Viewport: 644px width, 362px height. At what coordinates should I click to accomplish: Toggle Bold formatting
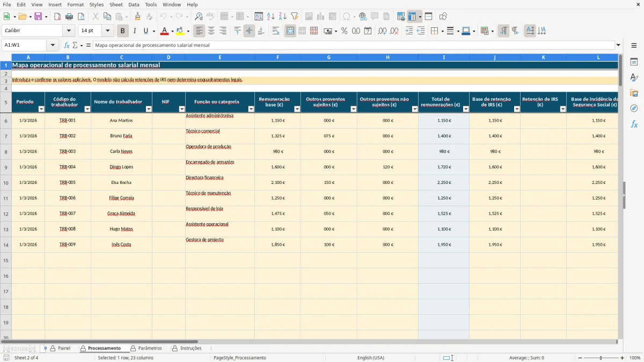[122, 31]
